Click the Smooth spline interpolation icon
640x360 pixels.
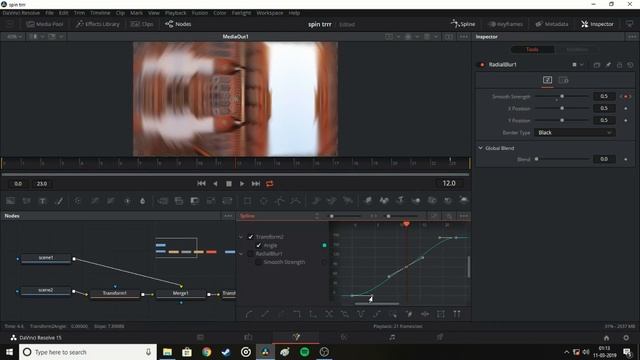pos(249,314)
